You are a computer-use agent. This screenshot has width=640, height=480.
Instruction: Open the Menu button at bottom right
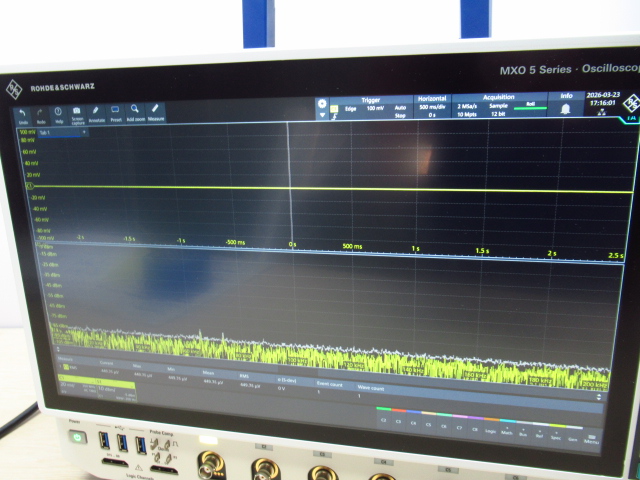click(592, 436)
